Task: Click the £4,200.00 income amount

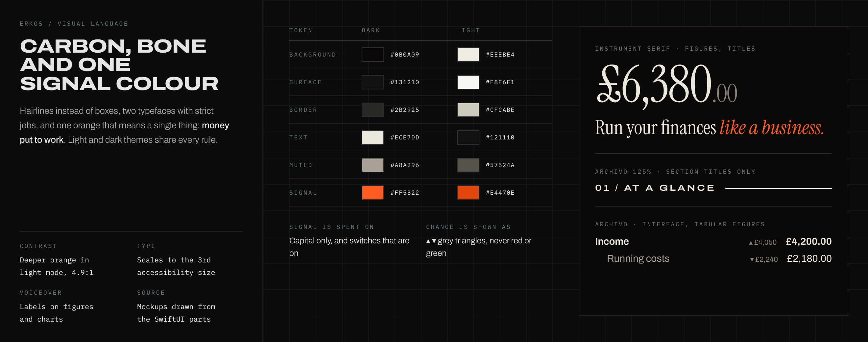Action: [809, 242]
